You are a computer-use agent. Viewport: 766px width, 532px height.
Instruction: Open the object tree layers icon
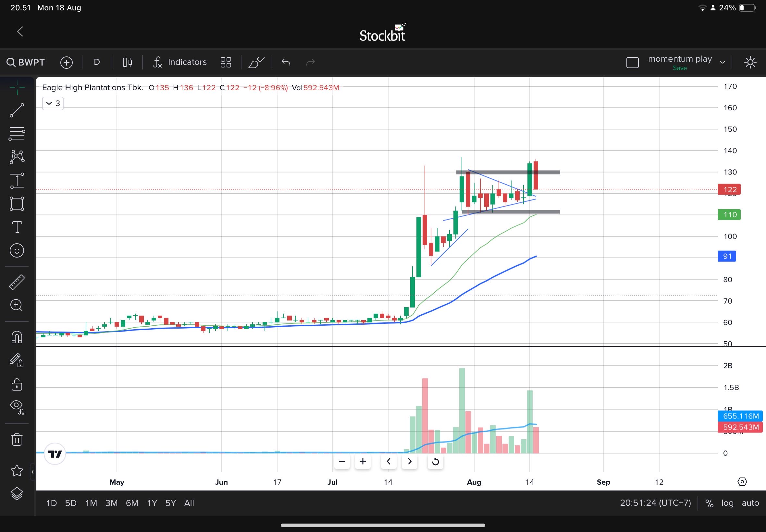pyautogui.click(x=17, y=494)
